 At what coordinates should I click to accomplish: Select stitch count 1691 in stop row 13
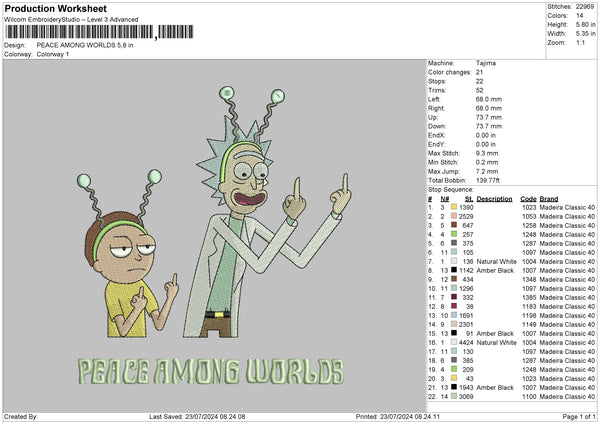(466, 316)
